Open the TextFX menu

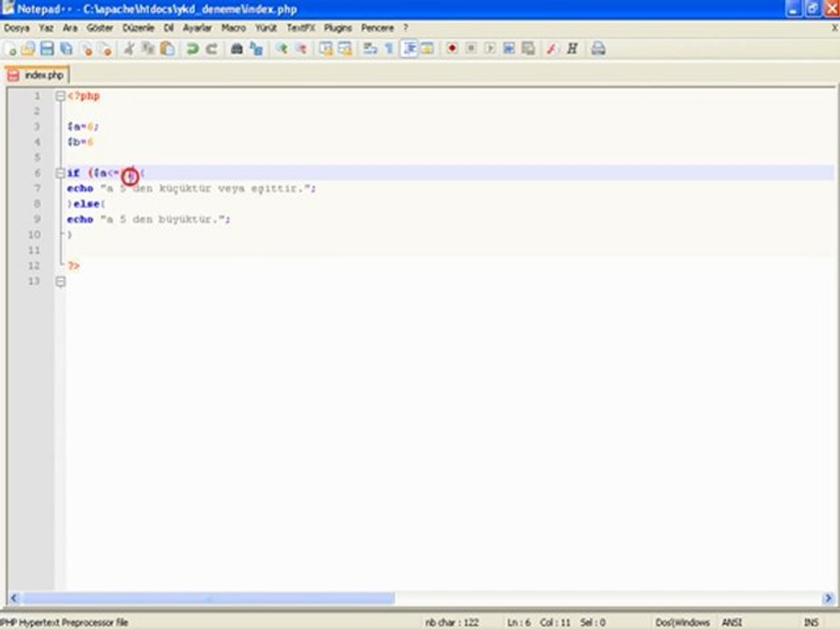click(x=300, y=28)
